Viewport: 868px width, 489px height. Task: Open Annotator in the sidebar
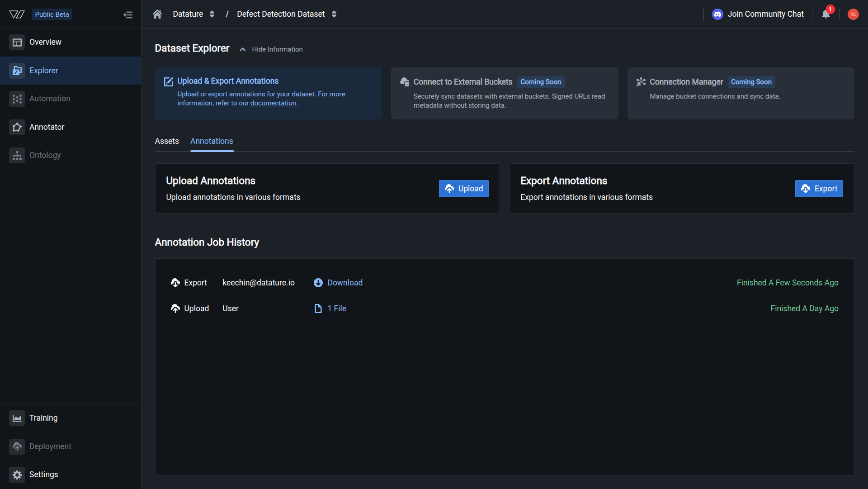[71, 127]
